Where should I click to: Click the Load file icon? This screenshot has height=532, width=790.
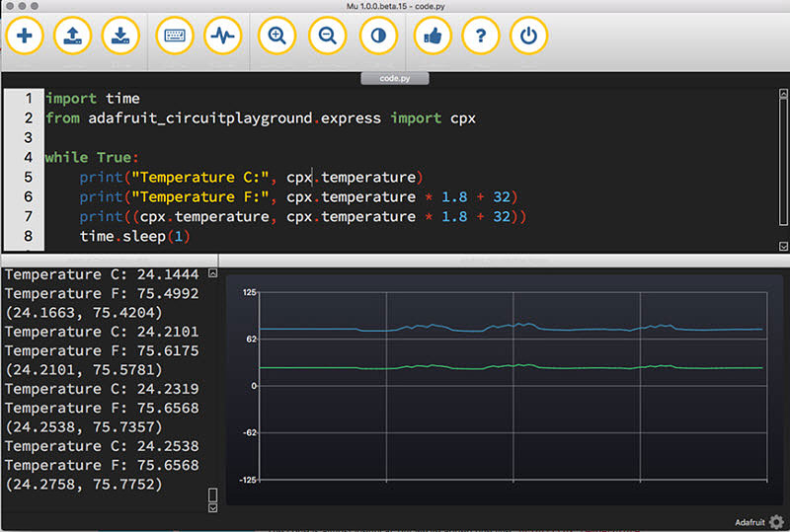point(73,37)
